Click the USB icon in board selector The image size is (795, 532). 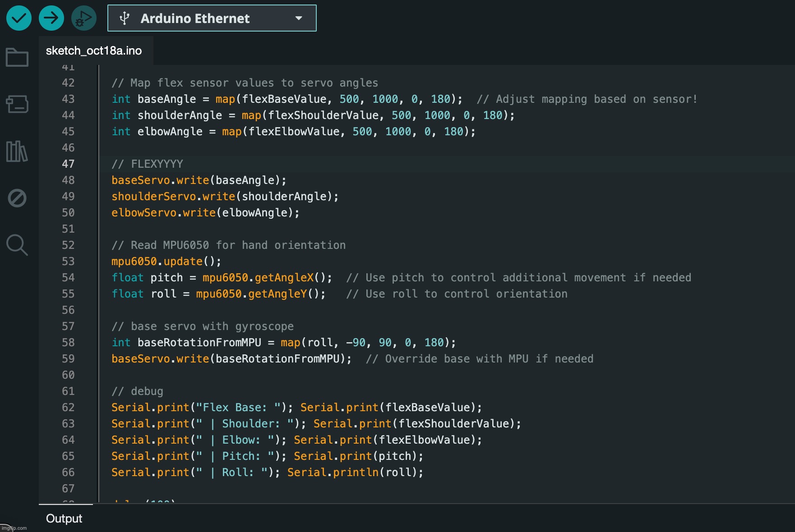[x=124, y=18]
